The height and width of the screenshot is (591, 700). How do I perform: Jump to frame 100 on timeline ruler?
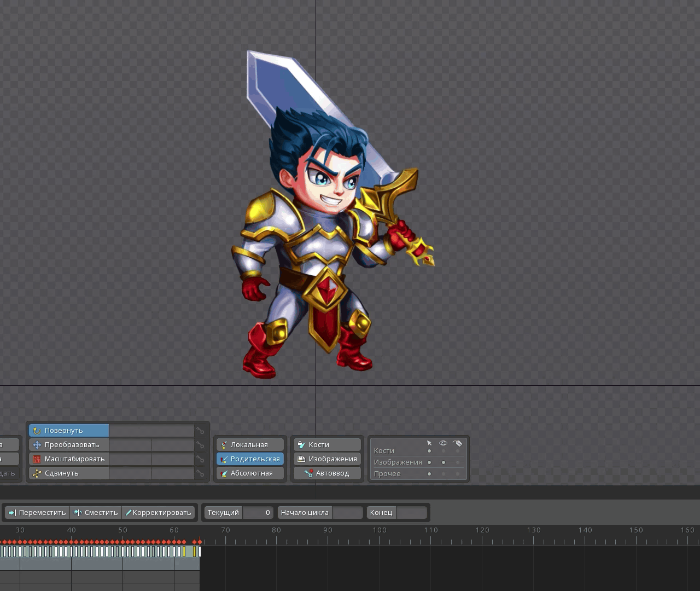pyautogui.click(x=380, y=530)
